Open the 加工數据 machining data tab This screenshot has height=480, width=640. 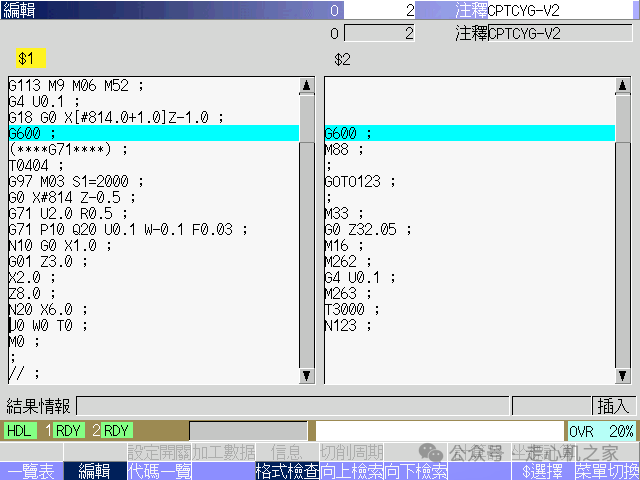tap(224, 452)
